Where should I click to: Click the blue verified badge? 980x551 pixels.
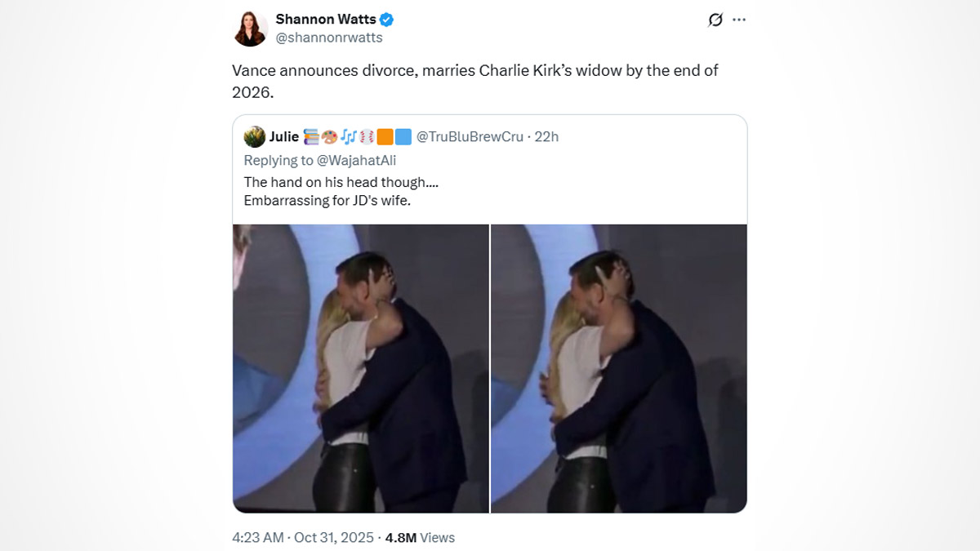pos(387,20)
